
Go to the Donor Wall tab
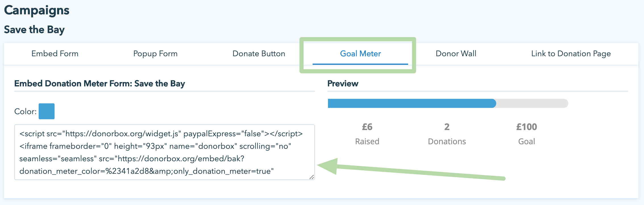(456, 54)
